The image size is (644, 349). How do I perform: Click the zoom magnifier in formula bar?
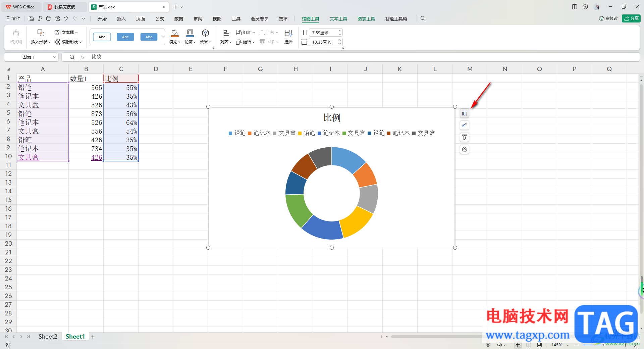pyautogui.click(x=72, y=57)
